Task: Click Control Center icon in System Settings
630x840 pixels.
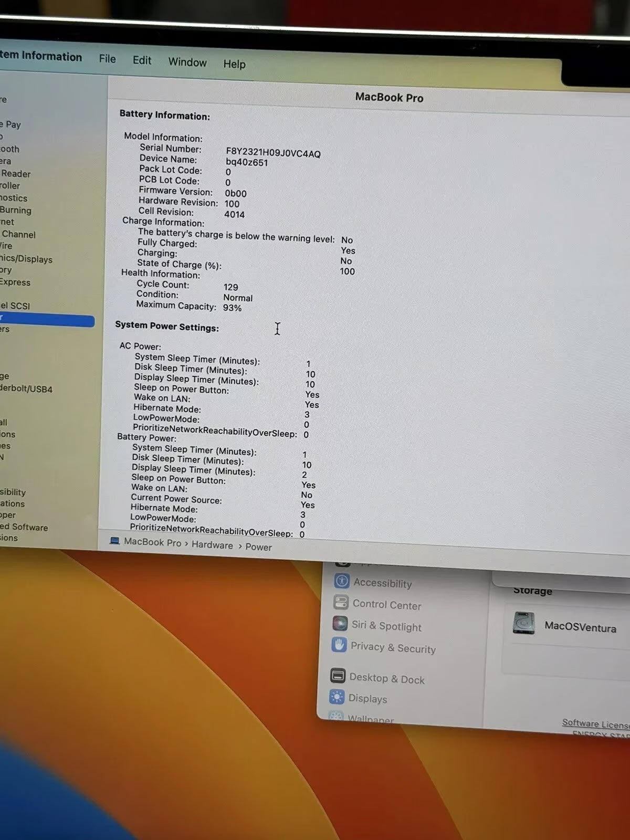Action: pos(341,602)
